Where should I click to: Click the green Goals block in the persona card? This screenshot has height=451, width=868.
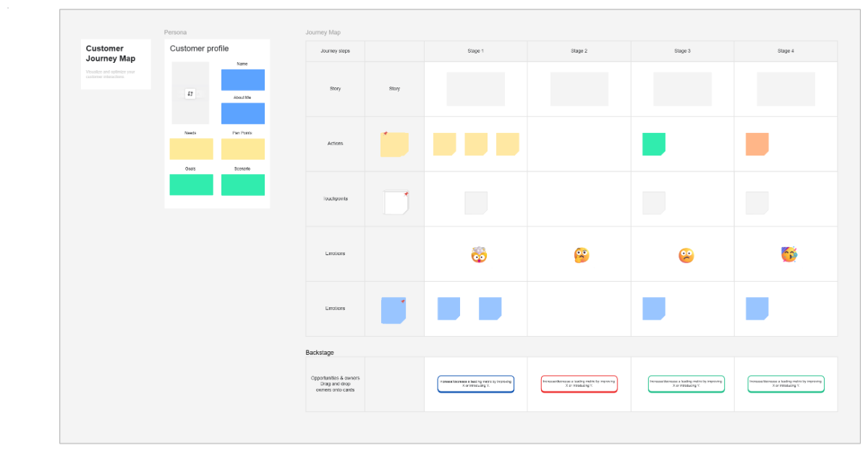pos(191,185)
